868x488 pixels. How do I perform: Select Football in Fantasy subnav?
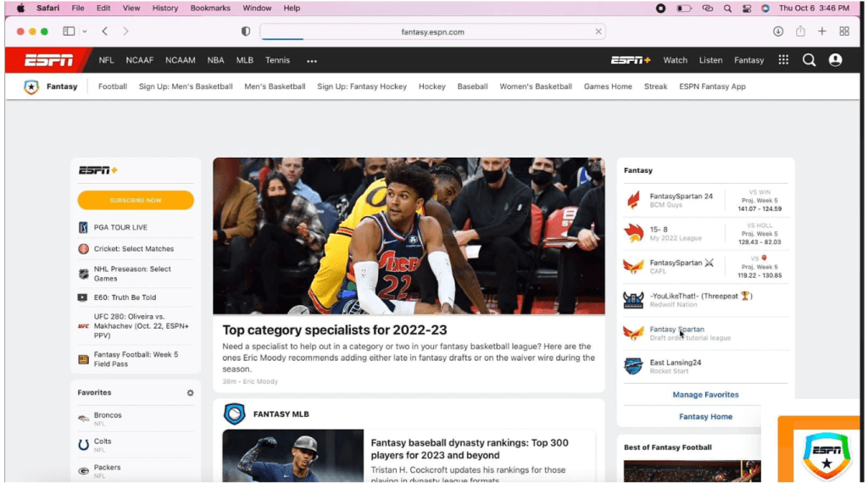pos(113,87)
